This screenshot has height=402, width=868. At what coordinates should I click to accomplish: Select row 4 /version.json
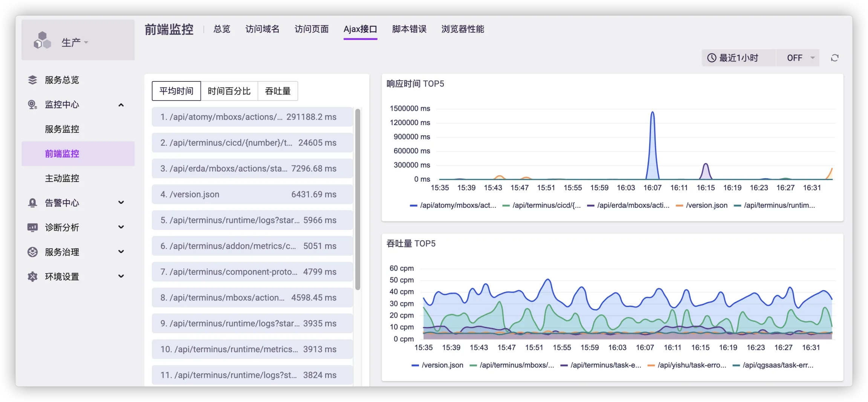tap(252, 194)
